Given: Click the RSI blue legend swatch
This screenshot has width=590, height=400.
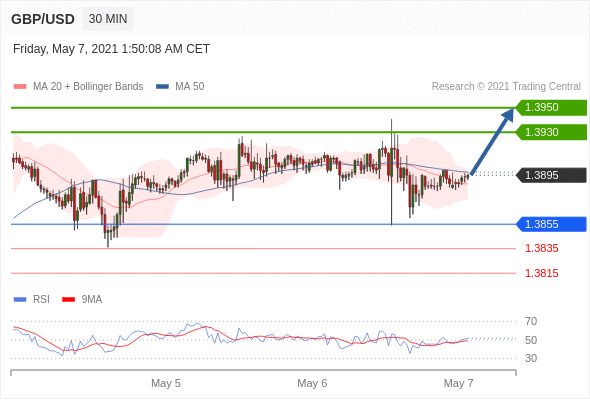Looking at the screenshot, I should (x=20, y=300).
